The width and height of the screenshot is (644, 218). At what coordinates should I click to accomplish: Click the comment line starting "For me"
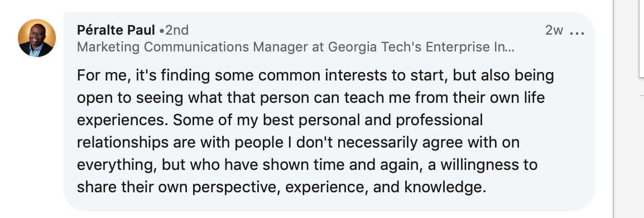pos(315,75)
